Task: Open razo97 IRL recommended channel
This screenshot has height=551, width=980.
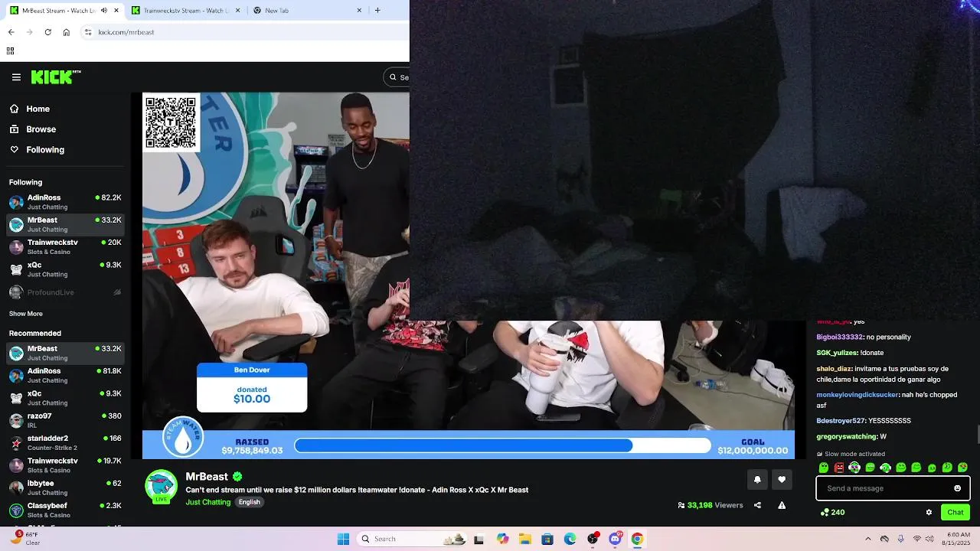Action: [x=65, y=420]
